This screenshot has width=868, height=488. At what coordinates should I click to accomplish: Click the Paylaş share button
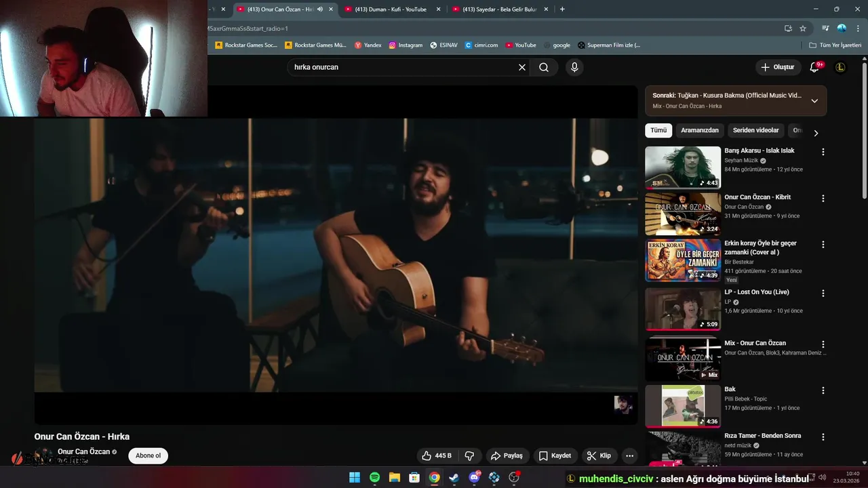coord(507,455)
